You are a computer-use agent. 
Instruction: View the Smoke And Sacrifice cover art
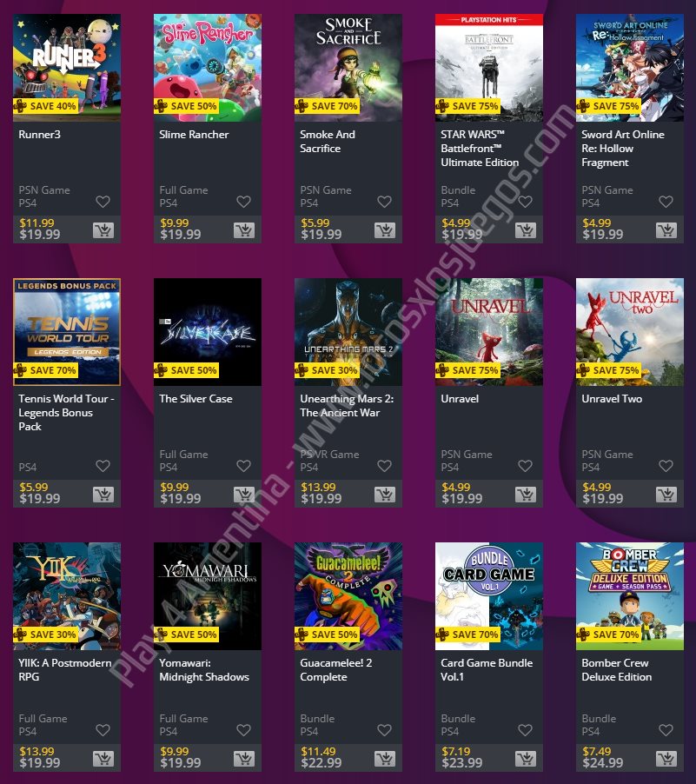tap(348, 68)
